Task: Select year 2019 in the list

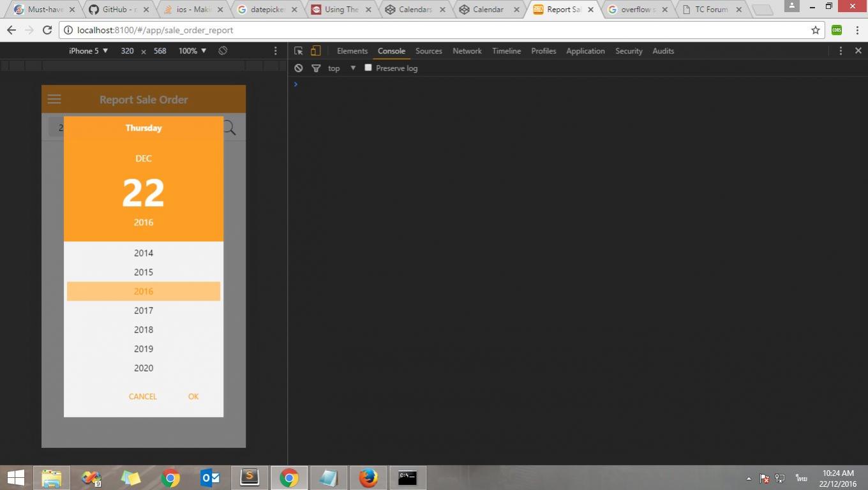Action: pos(144,349)
